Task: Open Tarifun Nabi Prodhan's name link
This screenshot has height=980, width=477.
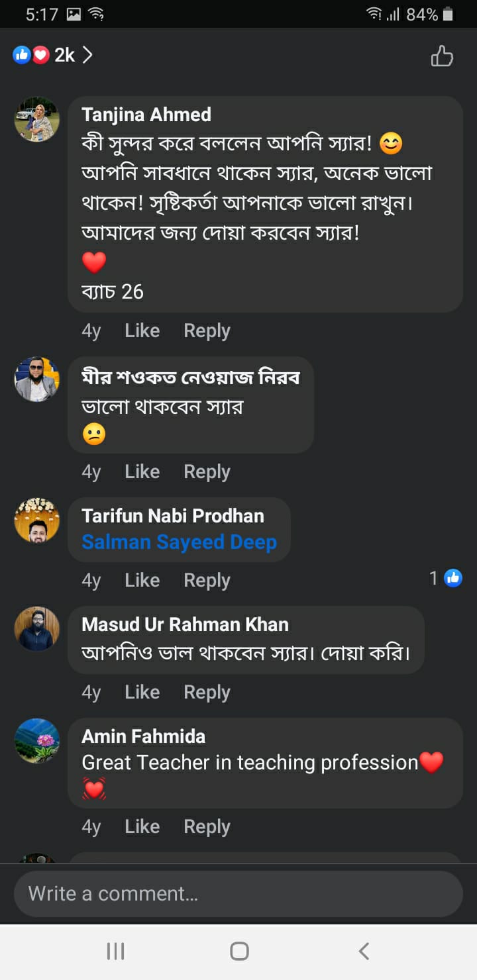Action: click(172, 516)
